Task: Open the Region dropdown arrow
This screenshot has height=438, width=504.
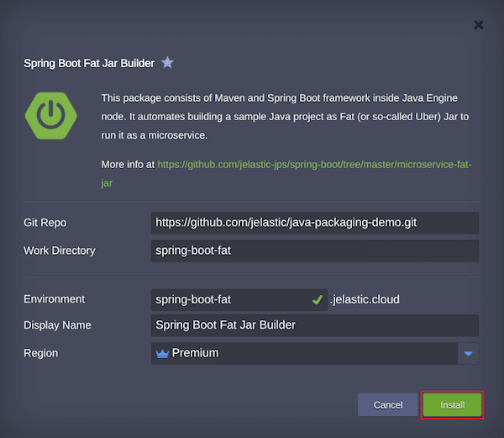Action: tap(468, 353)
